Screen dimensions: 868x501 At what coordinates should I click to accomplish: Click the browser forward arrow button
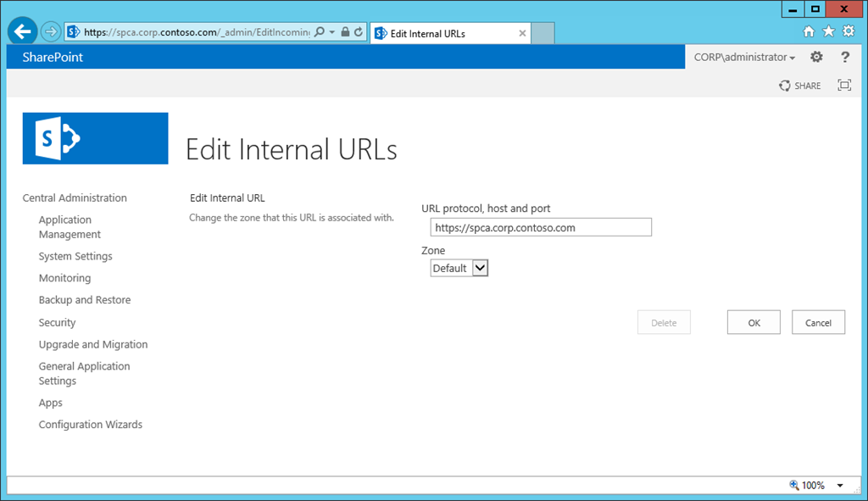51,32
